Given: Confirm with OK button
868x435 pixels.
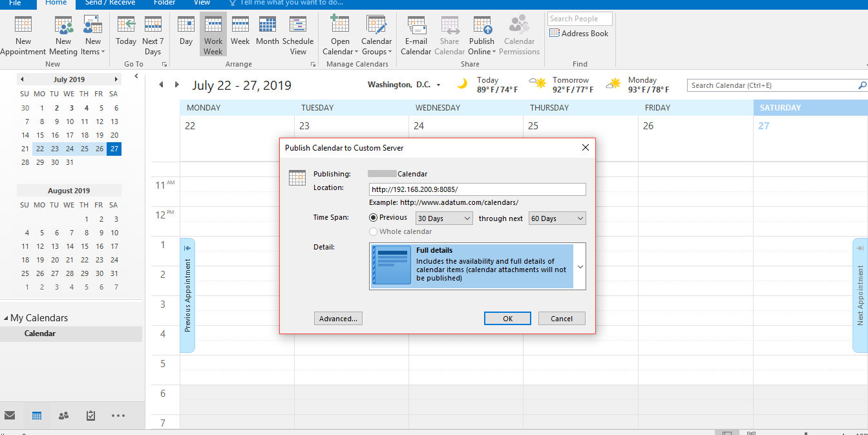Looking at the screenshot, I should pyautogui.click(x=507, y=319).
